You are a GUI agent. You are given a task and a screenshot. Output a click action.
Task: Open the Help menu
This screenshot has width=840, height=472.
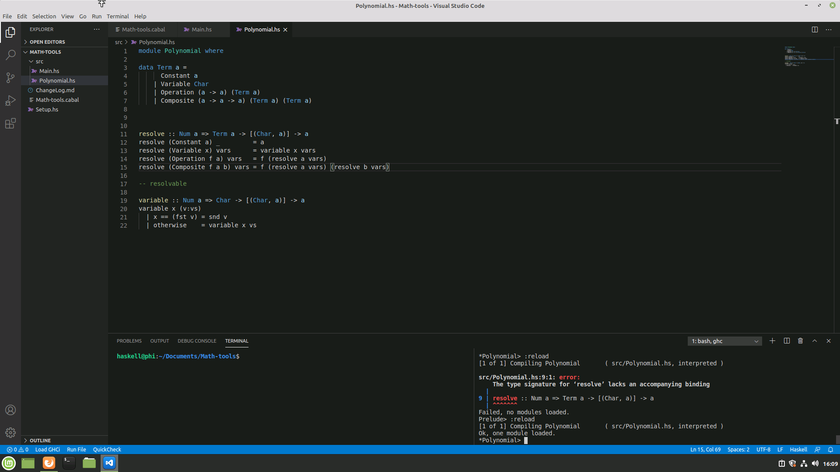pos(140,16)
